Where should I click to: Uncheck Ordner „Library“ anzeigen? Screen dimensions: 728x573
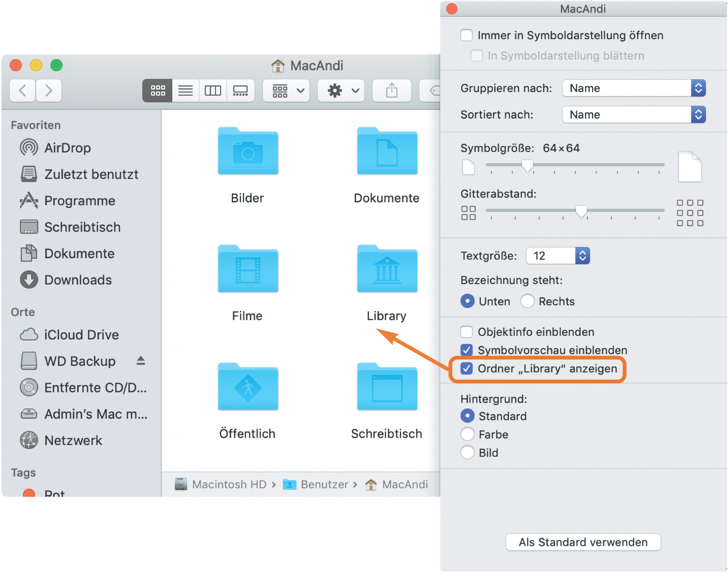point(466,369)
